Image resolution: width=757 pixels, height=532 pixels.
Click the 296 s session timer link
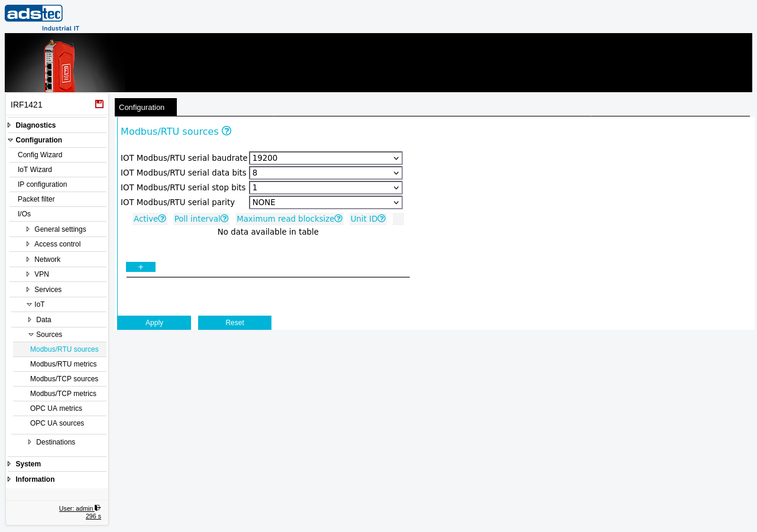click(x=93, y=516)
